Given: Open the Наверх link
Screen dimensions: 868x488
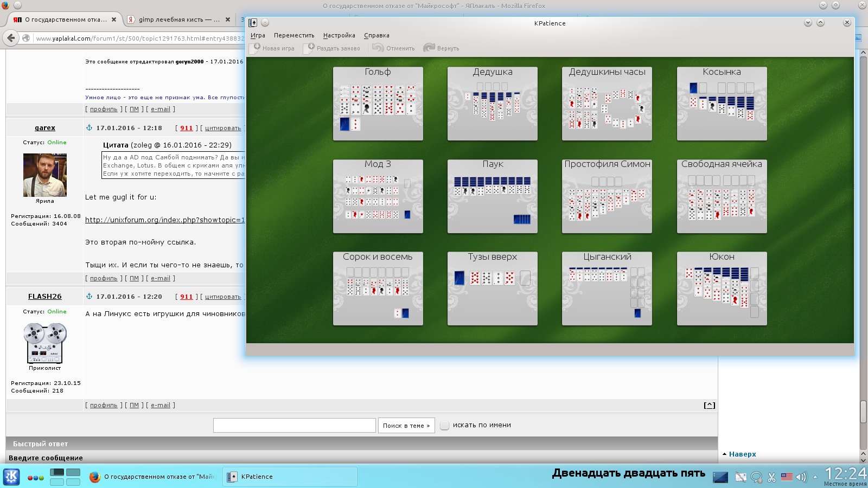Looking at the screenshot, I should pyautogui.click(x=742, y=454).
